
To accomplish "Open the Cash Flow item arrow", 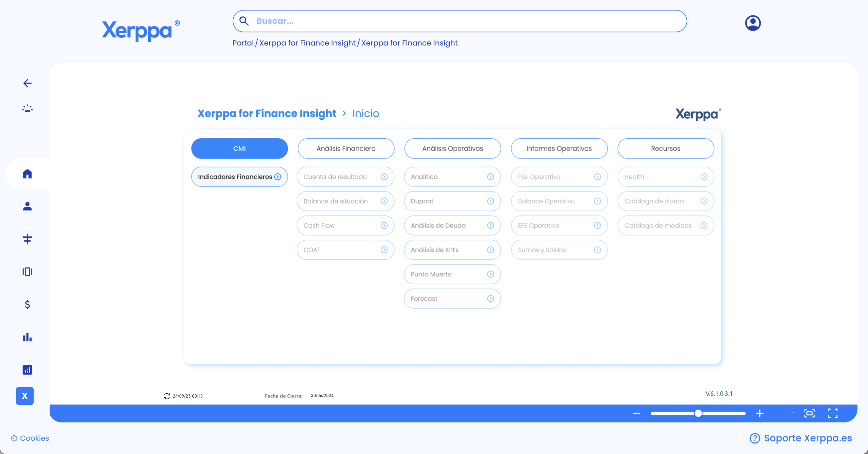I will pyautogui.click(x=384, y=225).
